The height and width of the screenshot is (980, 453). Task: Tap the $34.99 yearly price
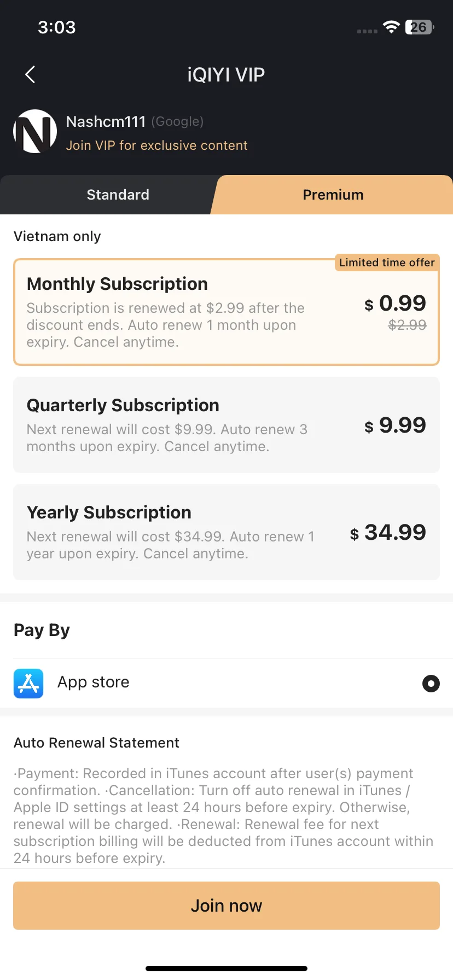pyautogui.click(x=388, y=532)
